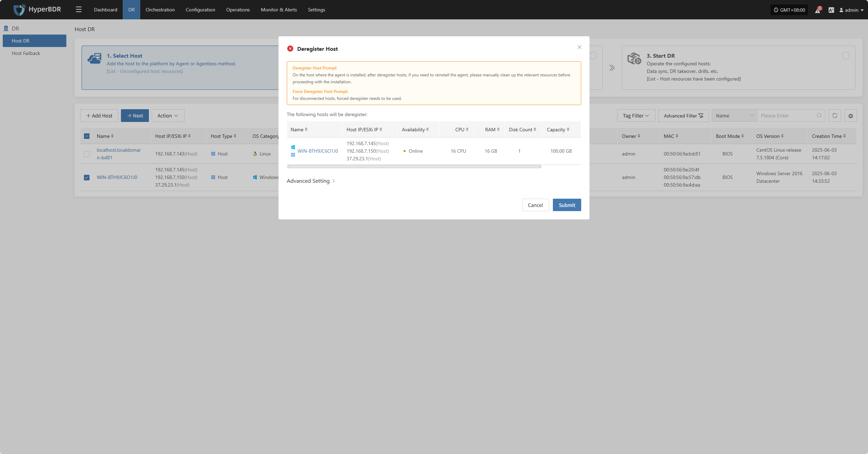
Task: Open the GMT+08:00 timezone selector
Action: [789, 10]
